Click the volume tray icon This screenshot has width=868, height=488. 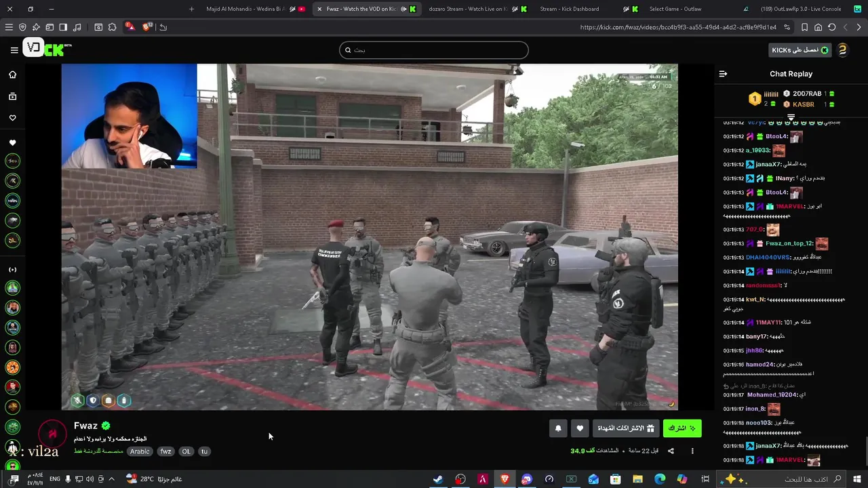pyautogui.click(x=90, y=479)
